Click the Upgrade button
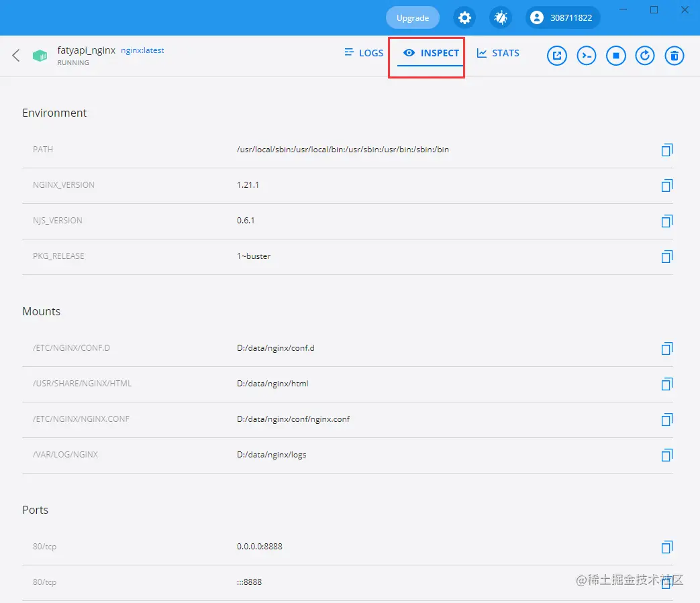This screenshot has height=603, width=700. point(413,18)
